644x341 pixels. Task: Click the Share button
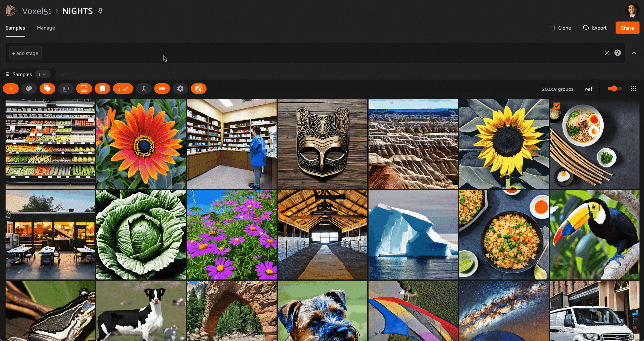click(627, 28)
